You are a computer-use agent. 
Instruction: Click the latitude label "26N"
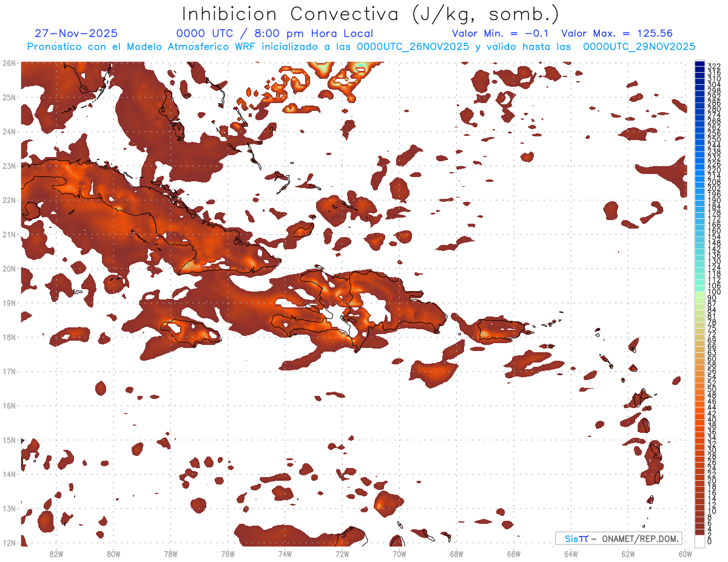[8, 62]
